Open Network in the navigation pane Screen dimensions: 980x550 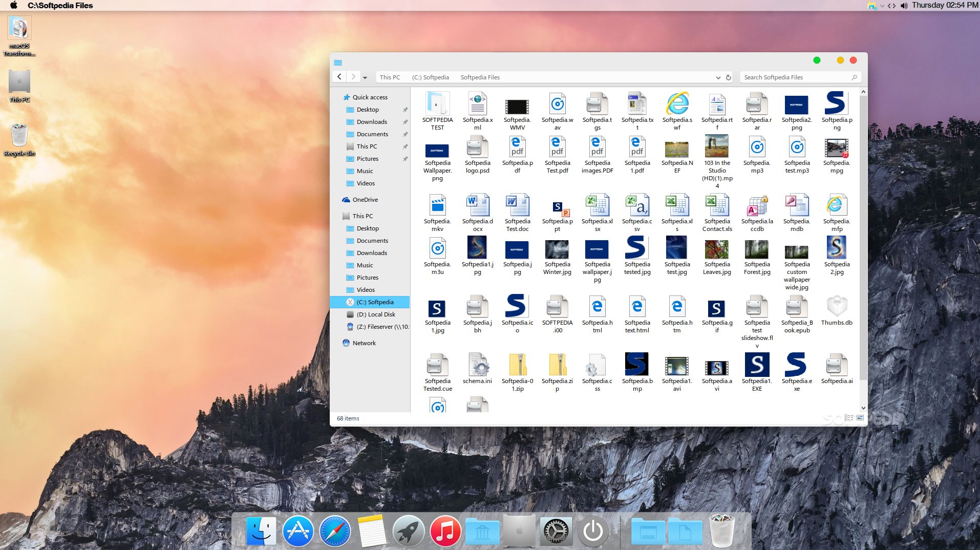click(364, 343)
